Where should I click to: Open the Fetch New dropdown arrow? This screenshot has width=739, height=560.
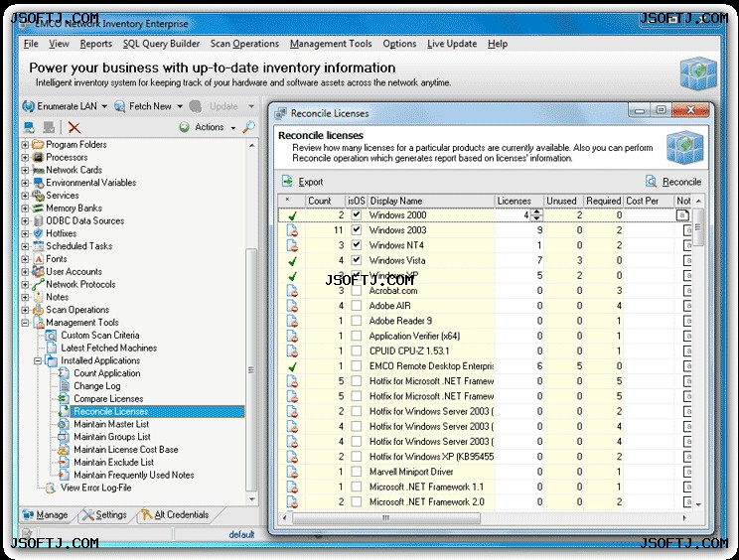pyautogui.click(x=180, y=106)
